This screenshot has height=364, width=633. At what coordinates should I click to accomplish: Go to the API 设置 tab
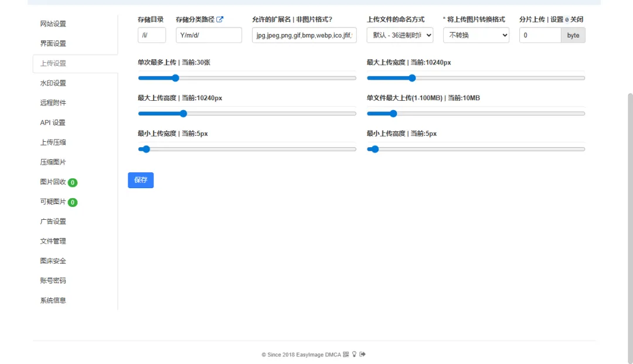tap(53, 123)
